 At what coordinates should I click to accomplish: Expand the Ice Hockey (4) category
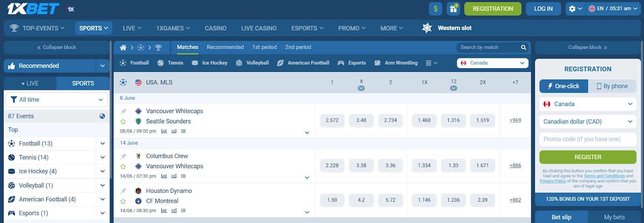pos(103,171)
